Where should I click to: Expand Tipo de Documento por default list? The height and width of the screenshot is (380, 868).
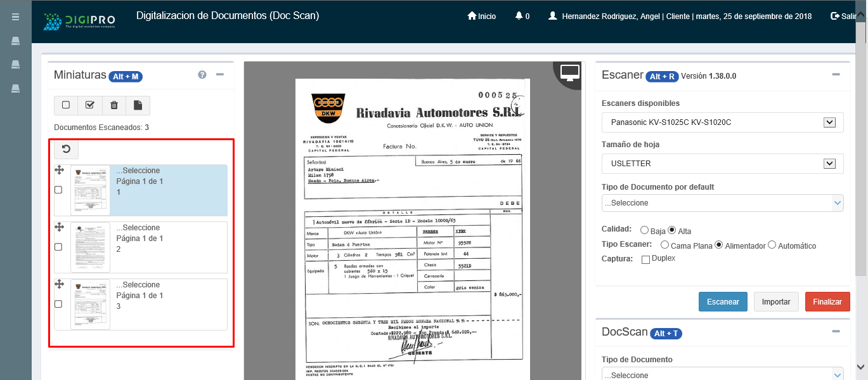722,203
